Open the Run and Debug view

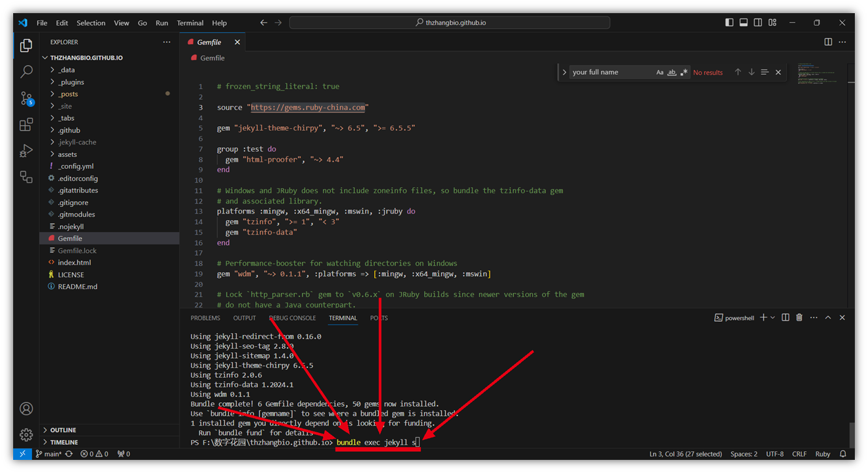(26, 150)
